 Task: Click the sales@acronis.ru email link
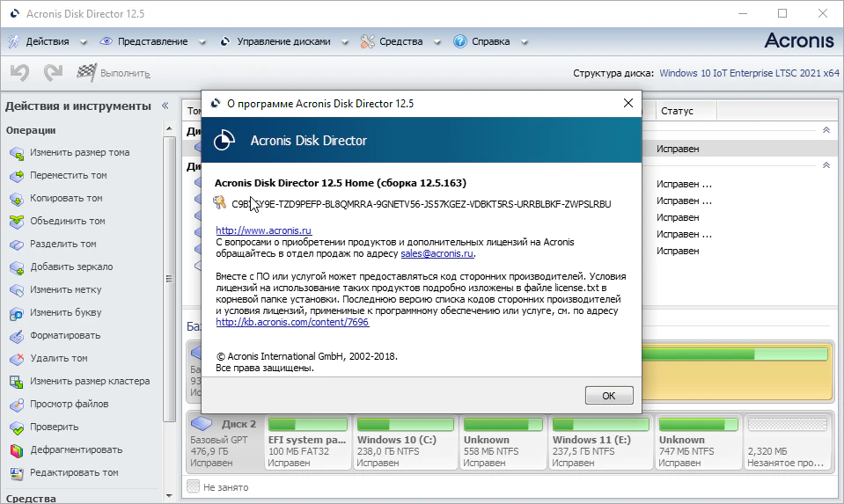pos(437,253)
